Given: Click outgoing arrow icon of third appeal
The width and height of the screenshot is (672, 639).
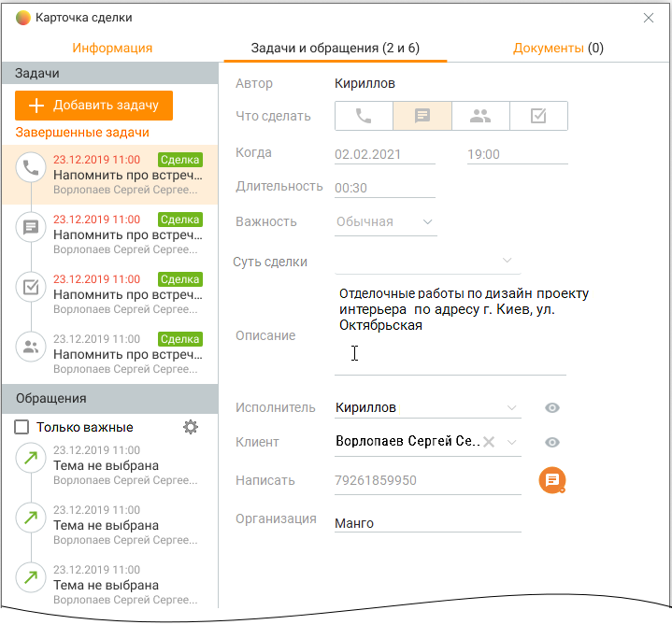Looking at the screenshot, I should pos(31,577).
